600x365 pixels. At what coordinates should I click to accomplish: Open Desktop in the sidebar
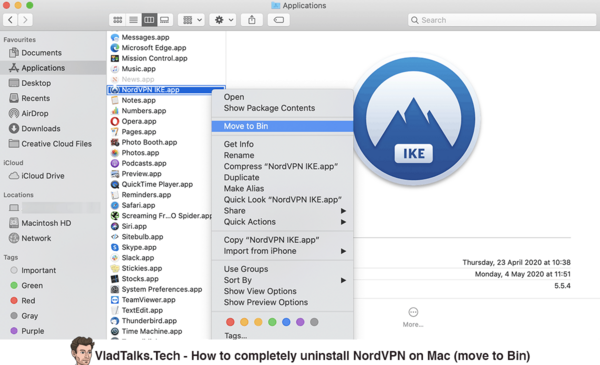pyautogui.click(x=30, y=83)
